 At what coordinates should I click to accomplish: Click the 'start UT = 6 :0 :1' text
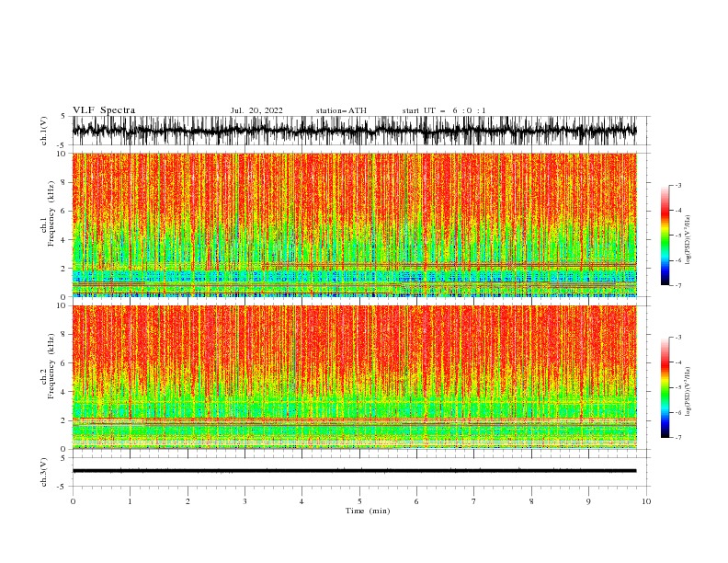click(444, 110)
